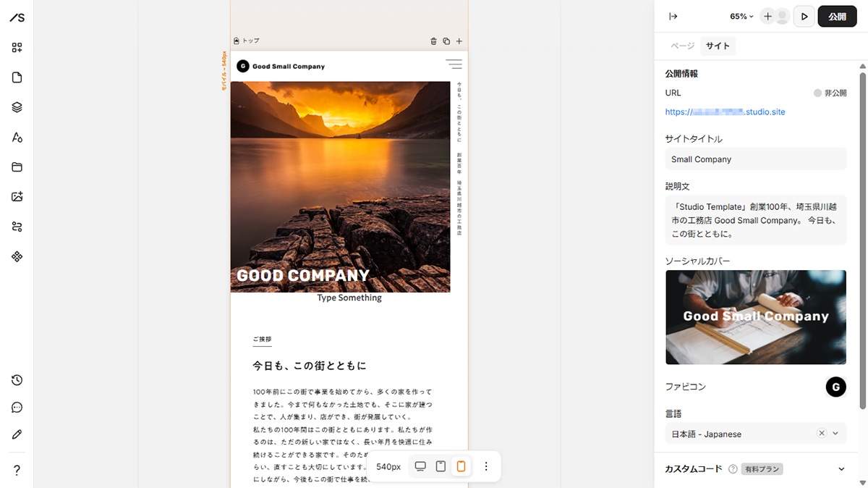The height and width of the screenshot is (488, 868).
Task: Open the 日本語 - Japanese language dropdown
Action: (x=835, y=434)
